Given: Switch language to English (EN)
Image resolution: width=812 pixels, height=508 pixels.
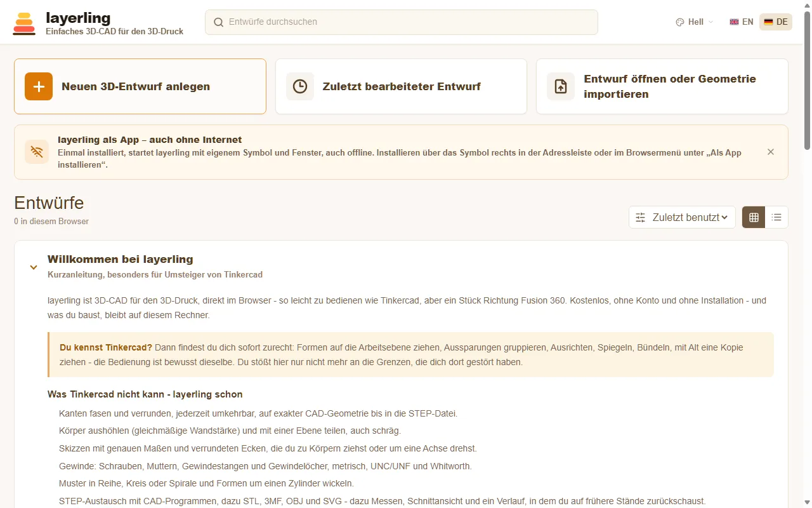Looking at the screenshot, I should [x=742, y=22].
